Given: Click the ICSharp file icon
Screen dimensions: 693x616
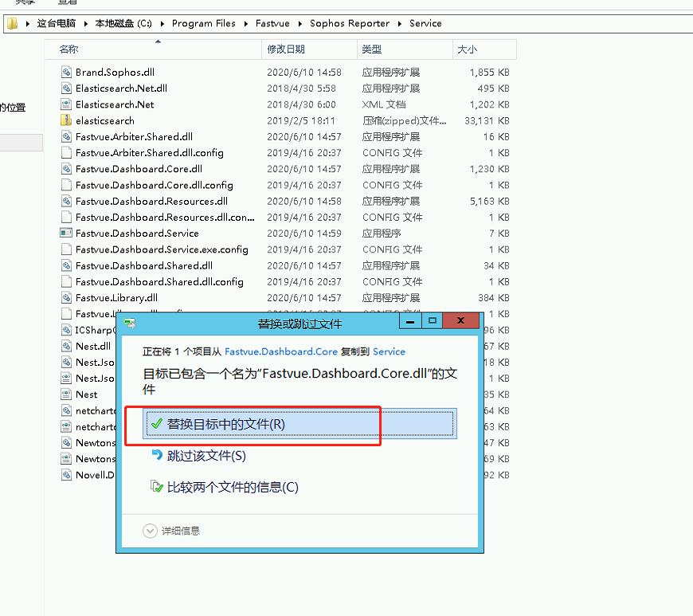Looking at the screenshot, I should coord(66,330).
